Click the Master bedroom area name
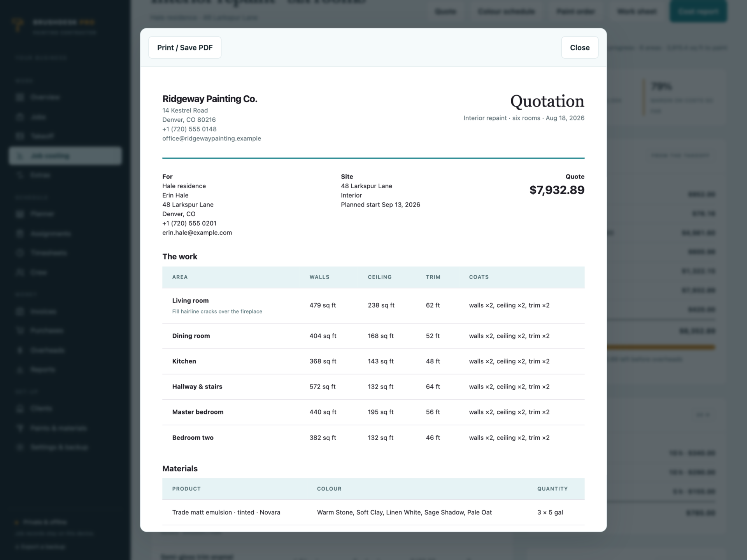Screen dimensions: 747x560 click(x=198, y=412)
